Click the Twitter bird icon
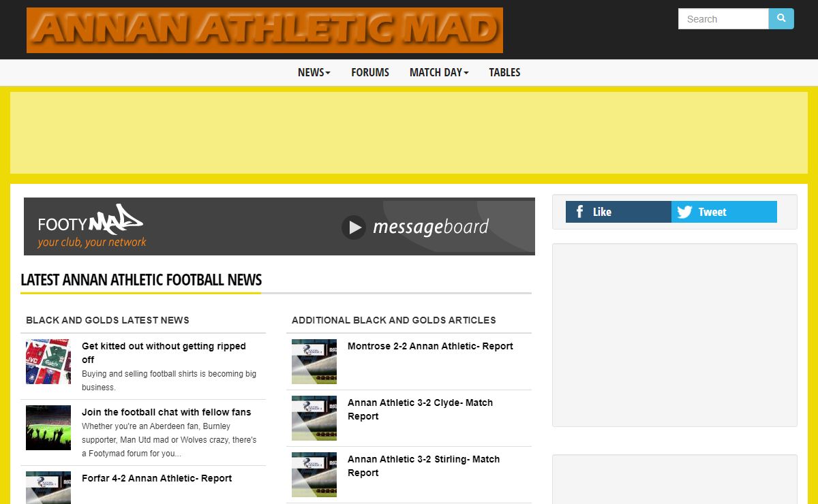The width and height of the screenshot is (818, 504). tap(685, 212)
